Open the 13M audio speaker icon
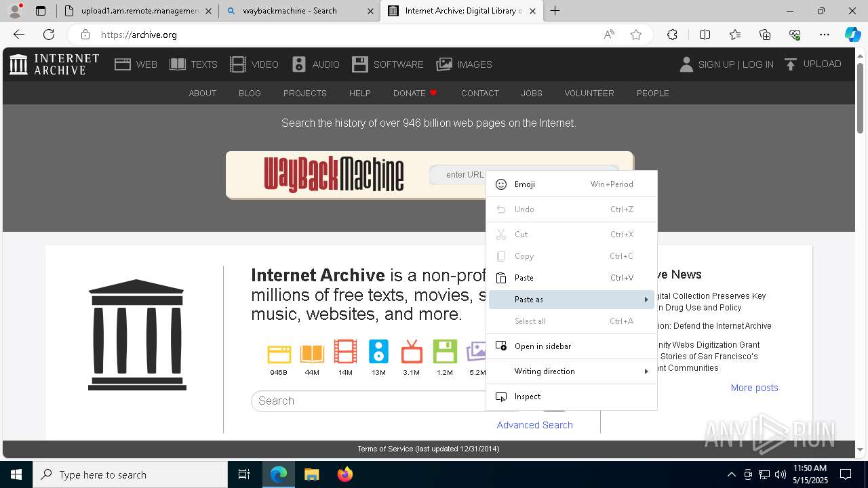This screenshot has height=488, width=868. (x=378, y=352)
